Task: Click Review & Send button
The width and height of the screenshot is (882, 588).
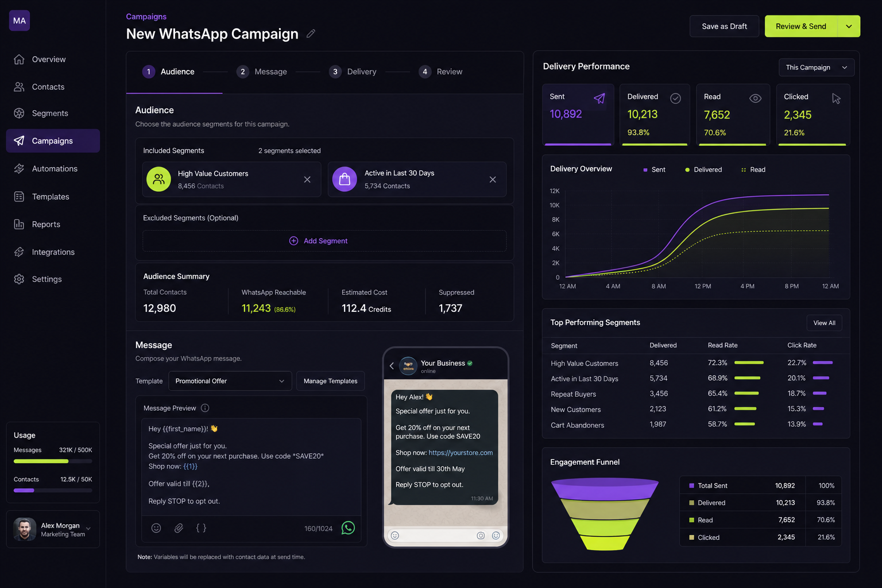Action: [801, 26]
